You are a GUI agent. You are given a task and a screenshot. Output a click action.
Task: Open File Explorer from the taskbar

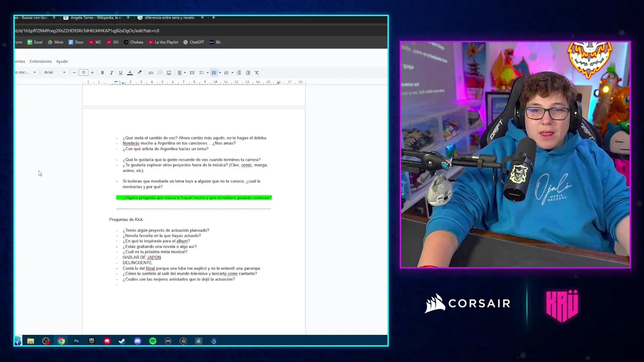click(31, 341)
